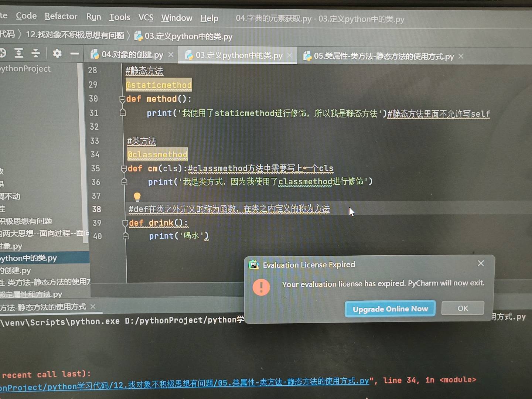Click the yellow intention lightbulb on line 37
Screen dimensions: 532x399
(x=137, y=197)
